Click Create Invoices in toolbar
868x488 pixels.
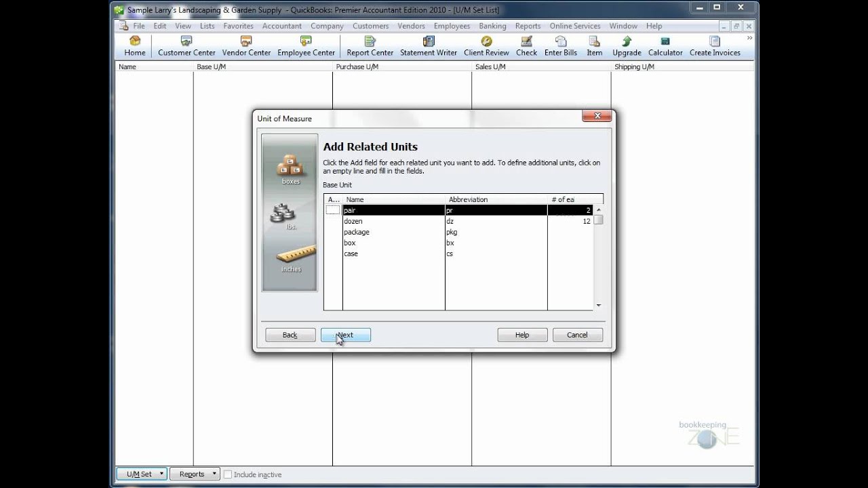715,47
